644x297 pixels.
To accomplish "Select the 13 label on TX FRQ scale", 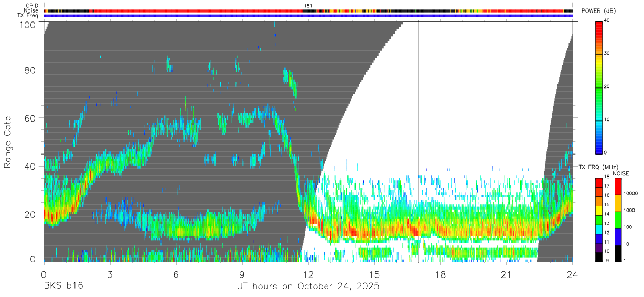I will 607,224.
